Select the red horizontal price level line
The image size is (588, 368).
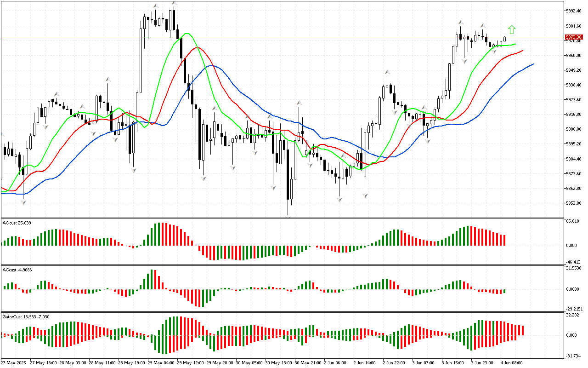point(276,37)
